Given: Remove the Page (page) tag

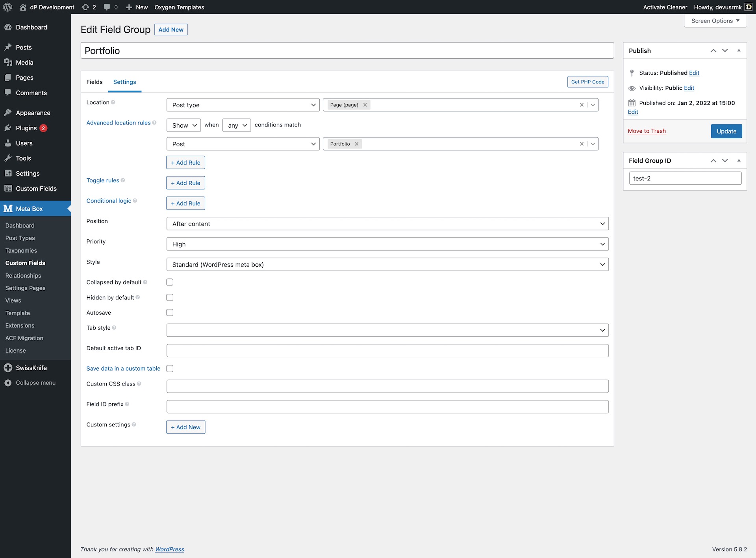Looking at the screenshot, I should (365, 105).
